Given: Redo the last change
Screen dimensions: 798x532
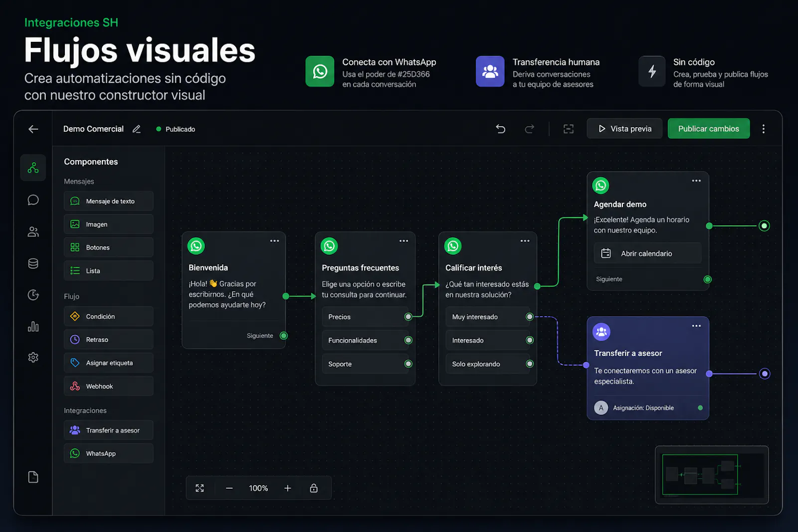Looking at the screenshot, I should [x=530, y=129].
